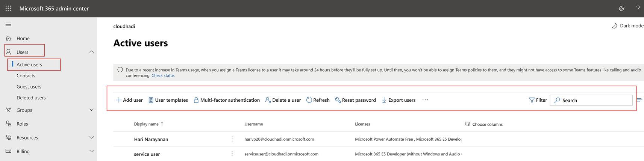Open the toolbar more actions ellipsis

click(x=425, y=100)
